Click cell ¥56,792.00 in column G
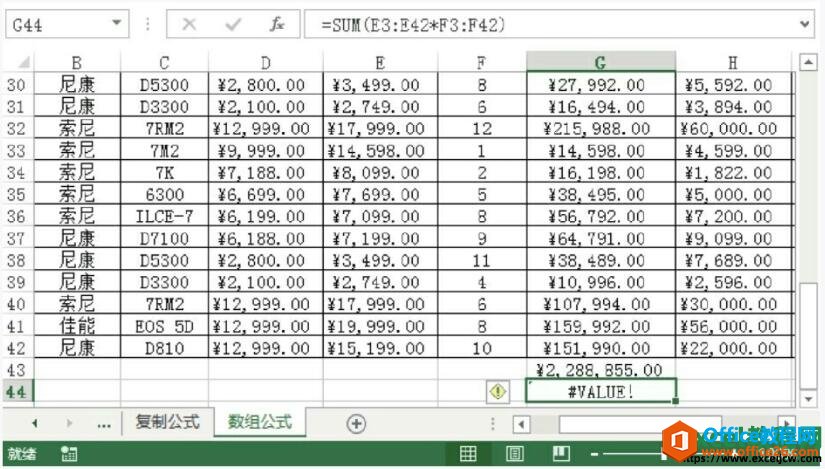 [600, 216]
